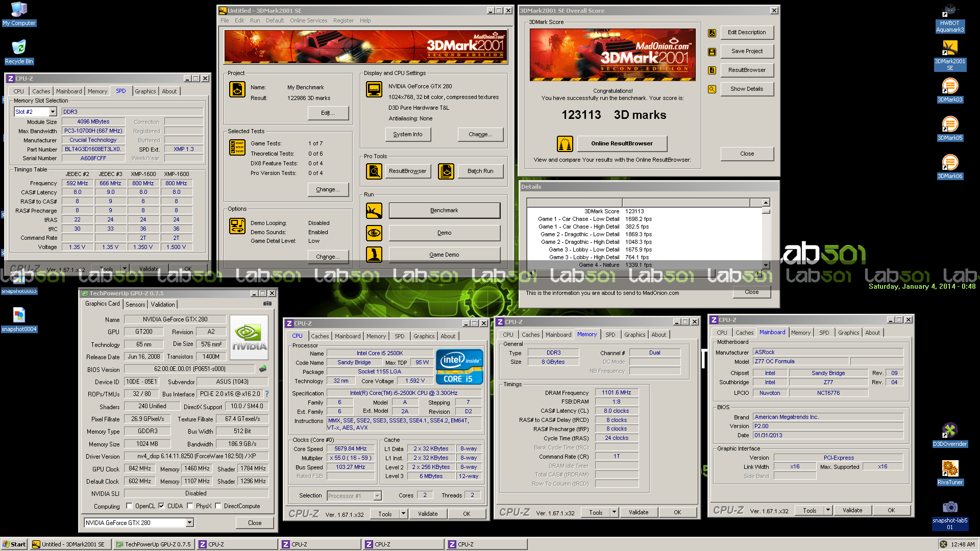Click the GPU-Z BIOS save chip icon
The image size is (980, 551).
263,368
